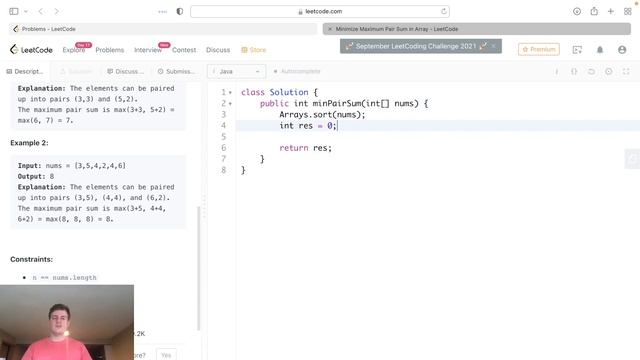Click the editor info icon
640x360 pixels.
556,71
